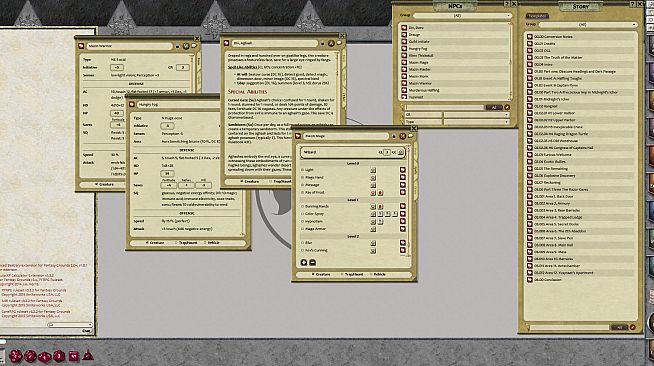Image resolution: width=654 pixels, height=366 pixels.
Task: Click the NPCs list vertical scrollbar
Action: pos(510,61)
